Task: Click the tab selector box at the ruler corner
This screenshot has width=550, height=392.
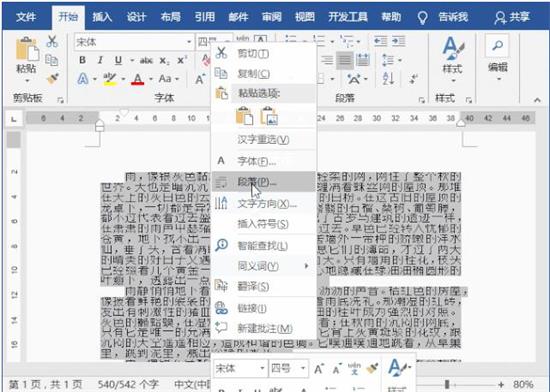Action: pos(14,119)
